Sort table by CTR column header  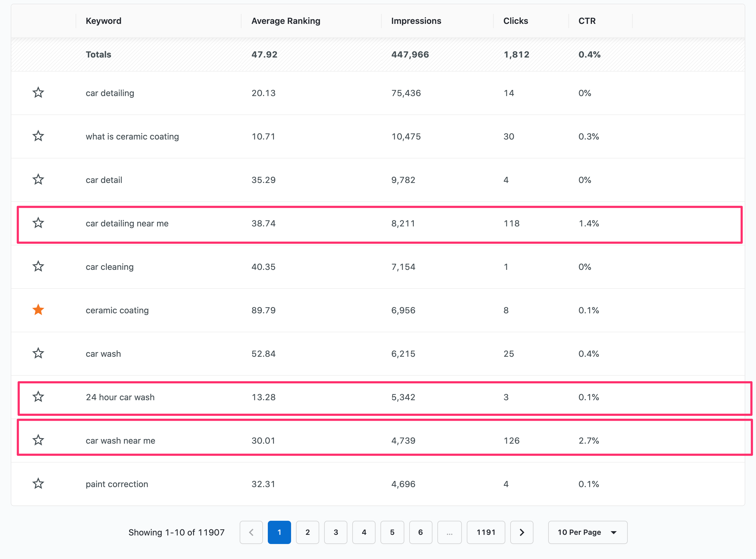click(587, 21)
